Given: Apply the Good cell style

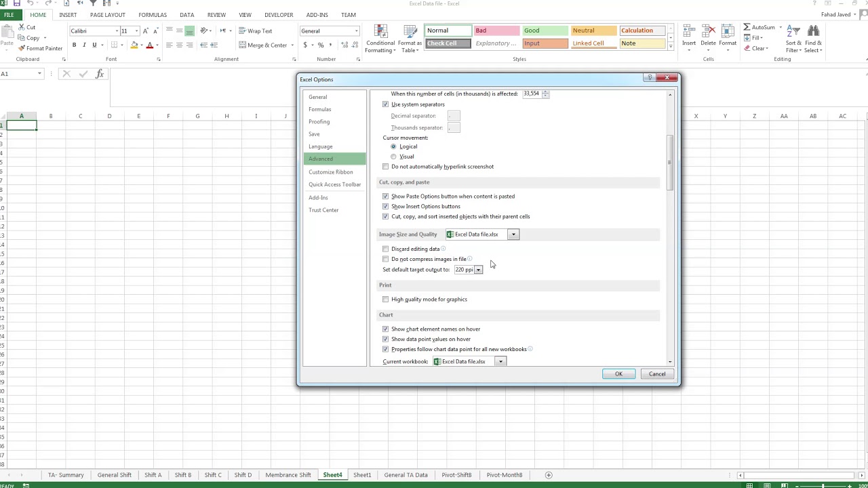Looking at the screenshot, I should click(x=545, y=30).
